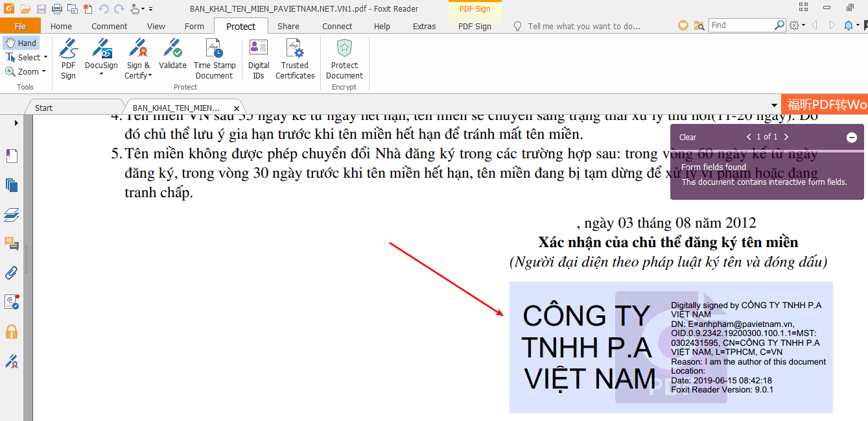This screenshot has width=868, height=421.
Task: Toggle full screen mode icon
Action: tap(804, 8)
